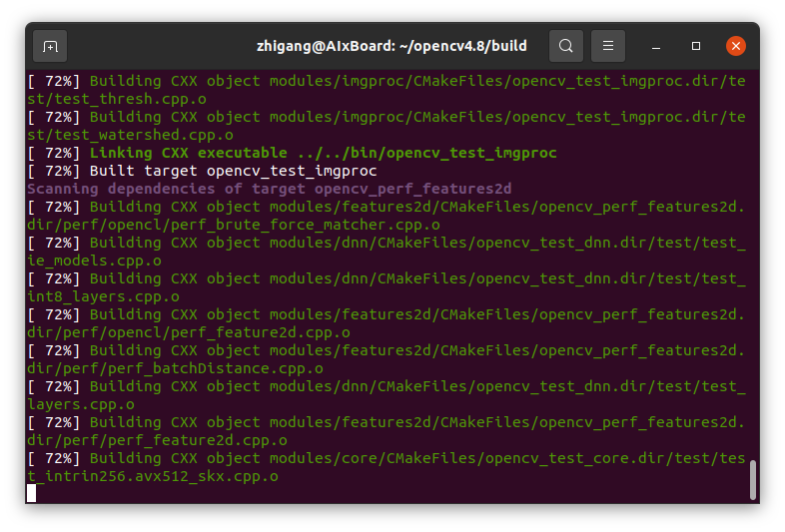This screenshot has width=785, height=532.
Task: Close the terminal window
Action: click(x=736, y=46)
